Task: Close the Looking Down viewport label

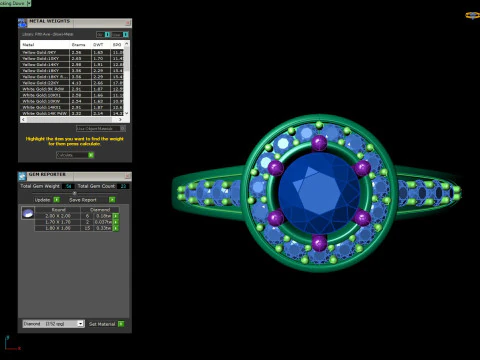Action: coord(29,3)
